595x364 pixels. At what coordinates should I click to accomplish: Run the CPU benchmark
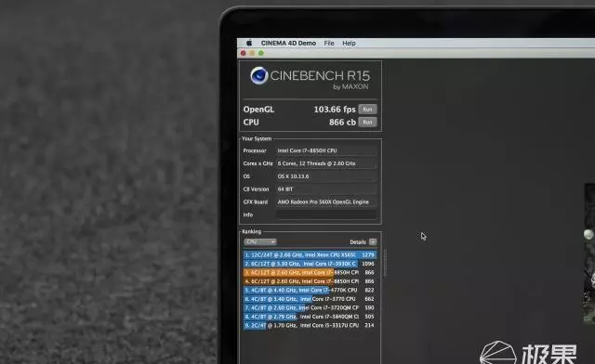click(367, 122)
